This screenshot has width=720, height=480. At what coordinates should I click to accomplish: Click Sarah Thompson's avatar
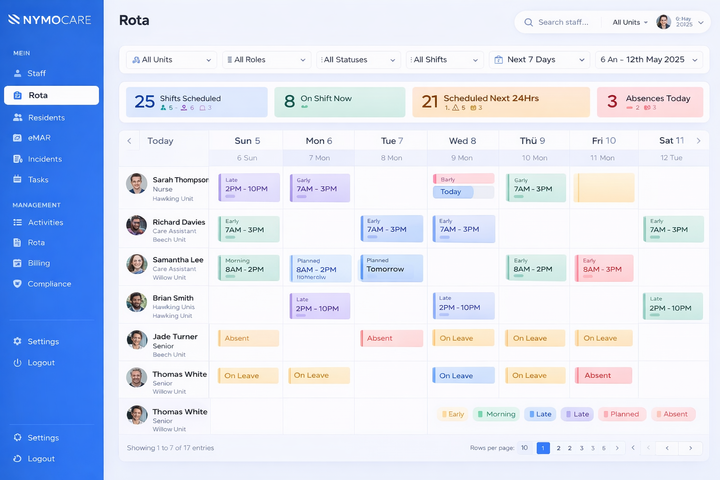(136, 184)
